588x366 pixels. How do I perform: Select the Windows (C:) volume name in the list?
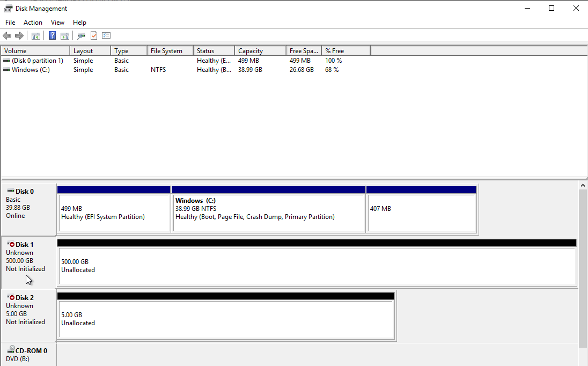pos(31,70)
